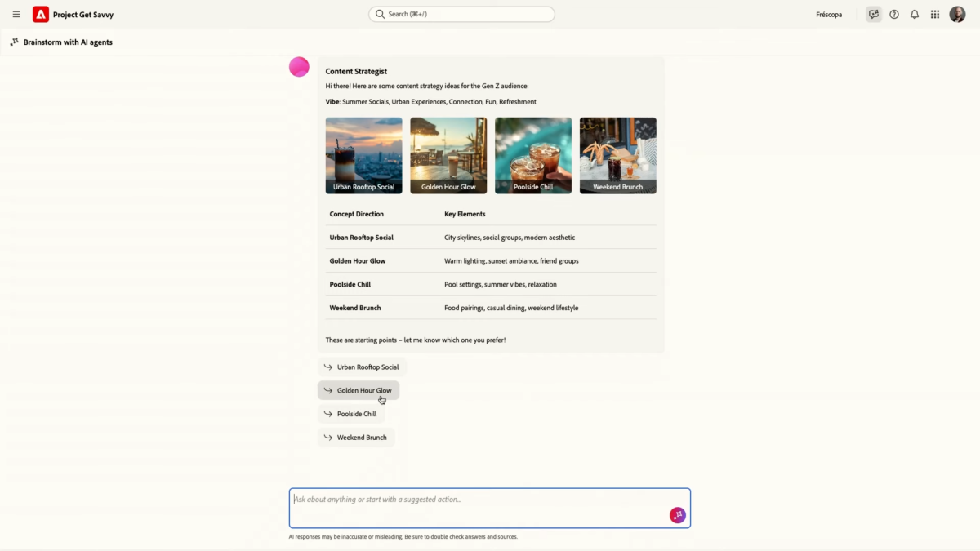Pick the Poolside Chill suggestion
Image resolution: width=980 pixels, height=551 pixels.
pyautogui.click(x=351, y=414)
